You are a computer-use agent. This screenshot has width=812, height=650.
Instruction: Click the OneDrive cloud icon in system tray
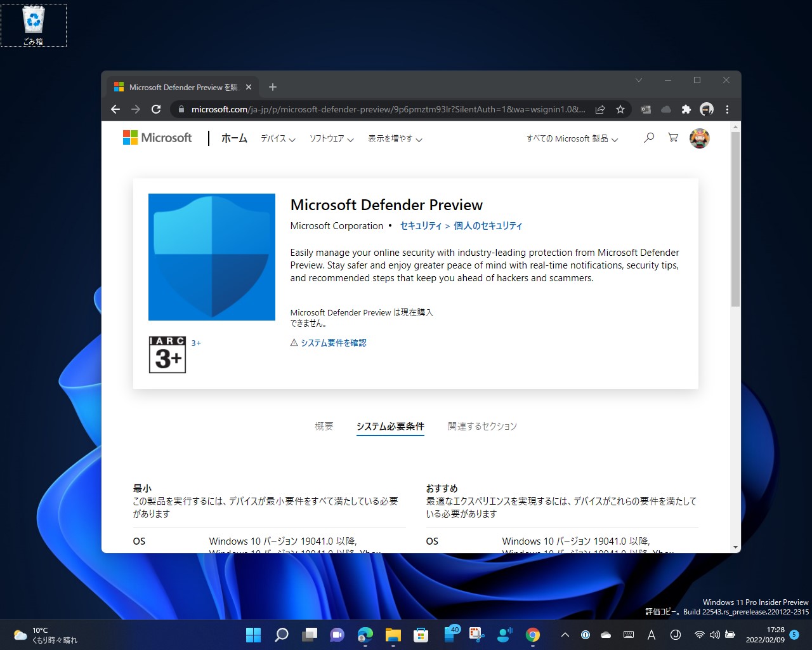point(605,634)
